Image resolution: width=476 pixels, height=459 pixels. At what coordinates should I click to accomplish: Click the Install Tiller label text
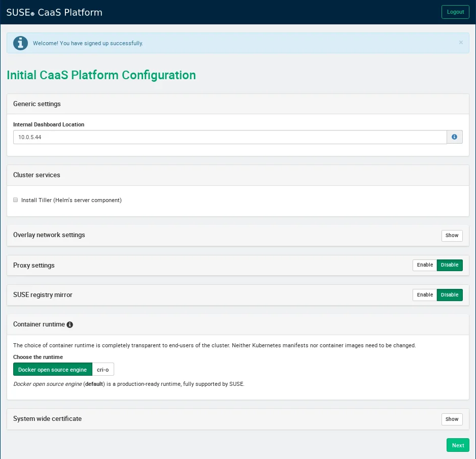coord(71,200)
